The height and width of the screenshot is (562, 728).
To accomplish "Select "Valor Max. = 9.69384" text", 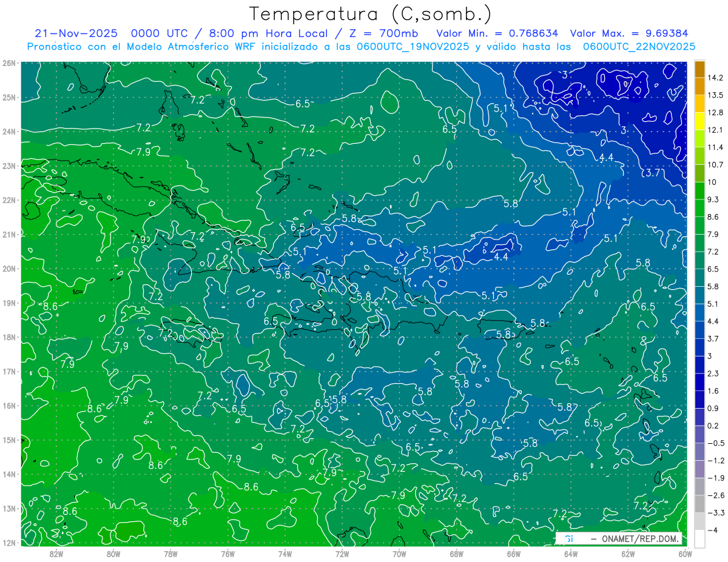I will coord(629,33).
